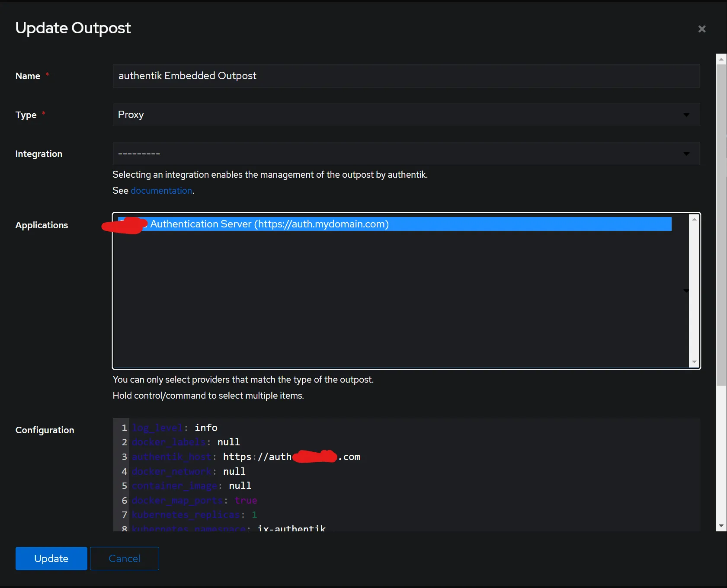Open the Type dropdown showing Proxy

(x=406, y=115)
